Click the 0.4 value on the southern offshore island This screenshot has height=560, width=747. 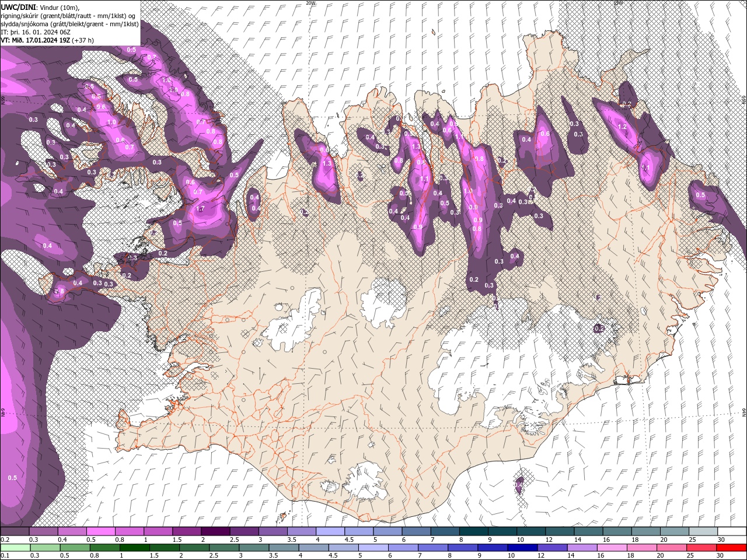pyautogui.click(x=519, y=485)
